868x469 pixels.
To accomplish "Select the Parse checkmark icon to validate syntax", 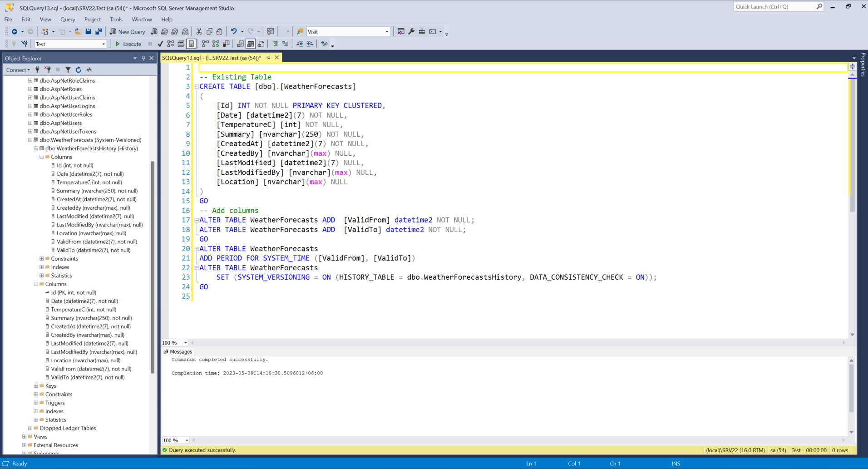I will click(160, 44).
